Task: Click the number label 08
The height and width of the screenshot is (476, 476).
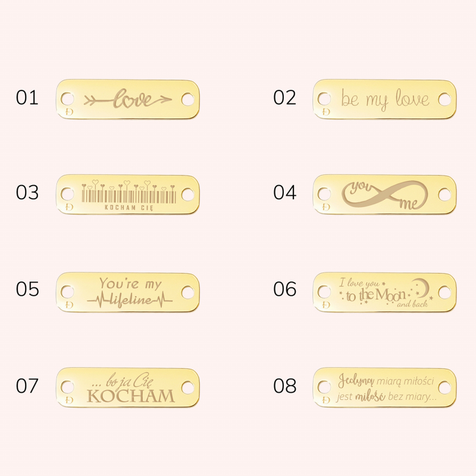Action: pyautogui.click(x=284, y=386)
